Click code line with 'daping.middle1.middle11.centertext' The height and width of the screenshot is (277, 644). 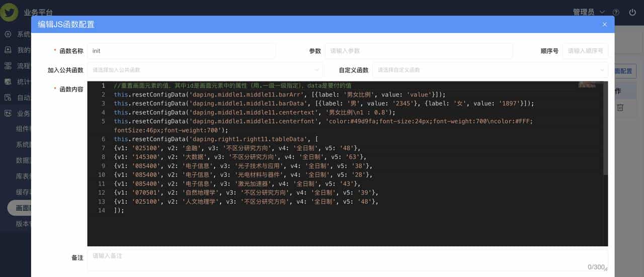(255, 113)
